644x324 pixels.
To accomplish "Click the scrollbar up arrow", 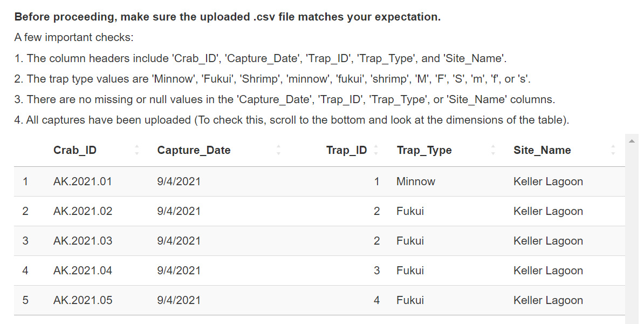I will pos(632,141).
